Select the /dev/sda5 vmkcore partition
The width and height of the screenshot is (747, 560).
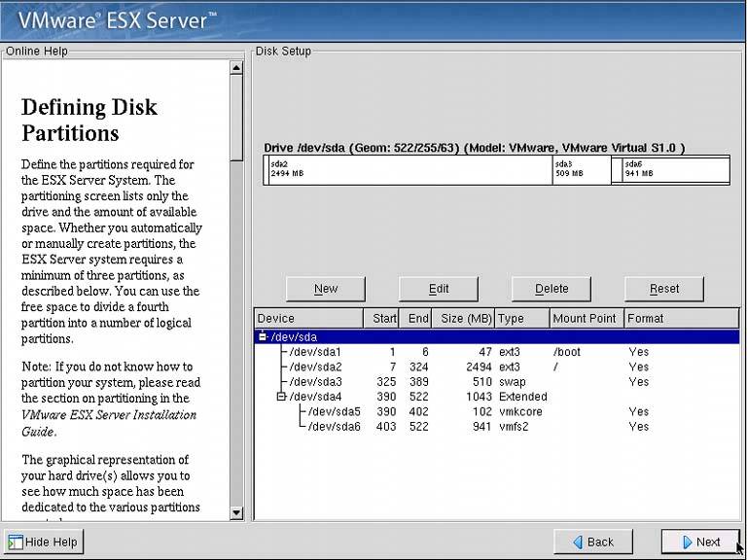[x=497, y=411]
